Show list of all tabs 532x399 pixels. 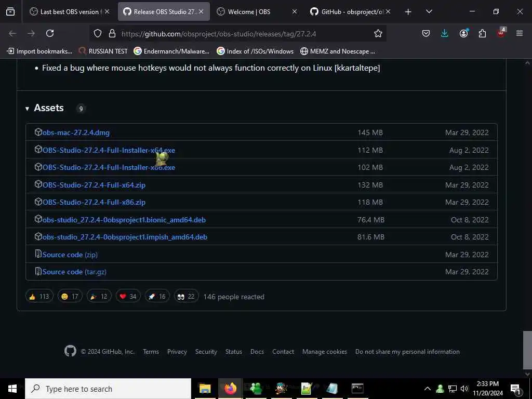429,11
